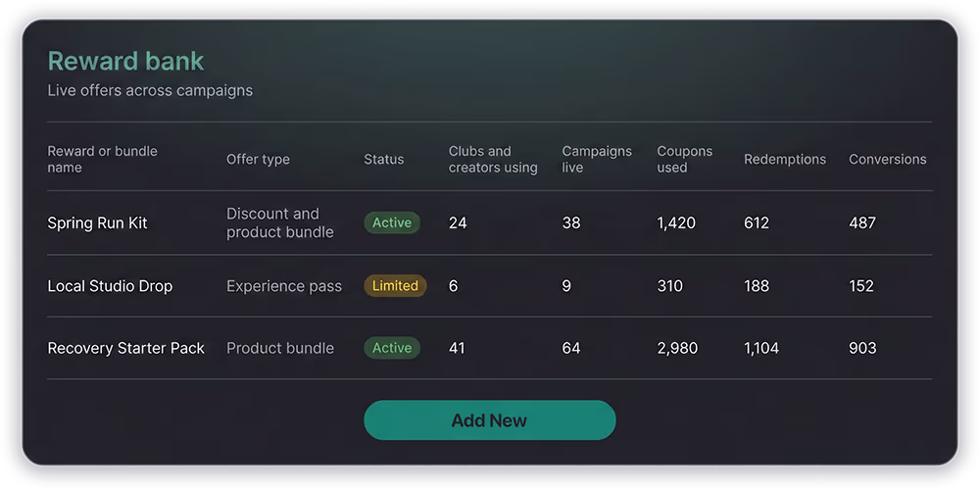Click the Reward bank heading

click(125, 61)
